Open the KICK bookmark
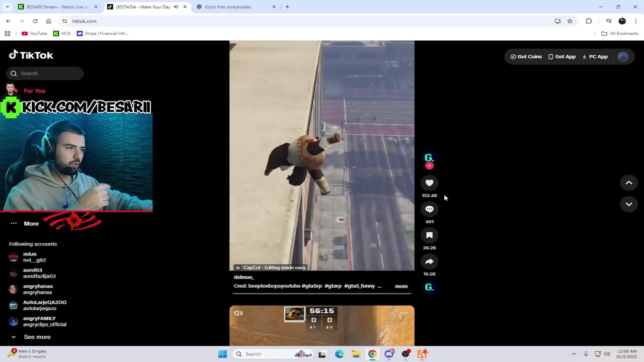The image size is (644, 362). [x=62, y=34]
